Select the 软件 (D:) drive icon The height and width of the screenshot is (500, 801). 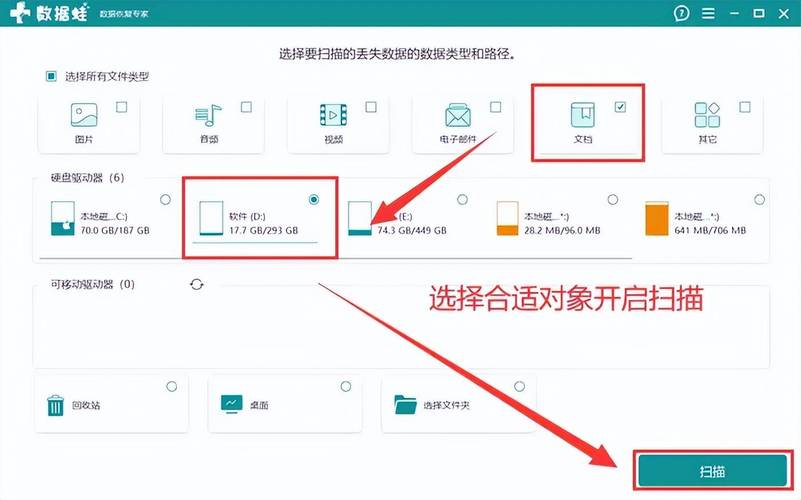tap(211, 218)
